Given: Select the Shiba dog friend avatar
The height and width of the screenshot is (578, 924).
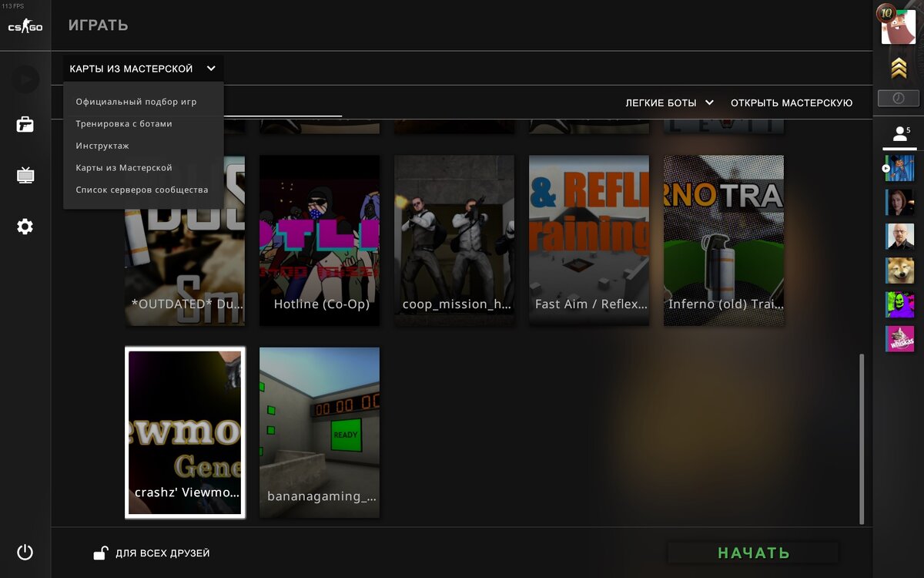Looking at the screenshot, I should point(899,271).
